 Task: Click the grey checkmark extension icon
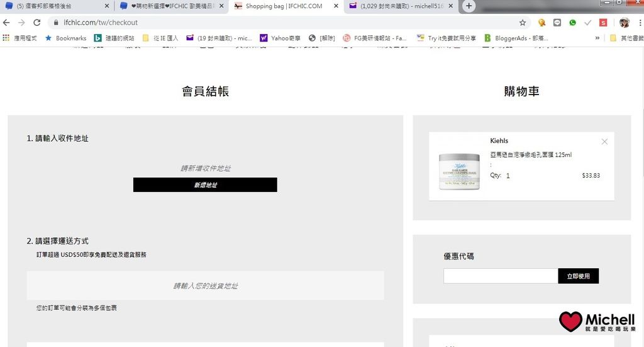pyautogui.click(x=588, y=23)
